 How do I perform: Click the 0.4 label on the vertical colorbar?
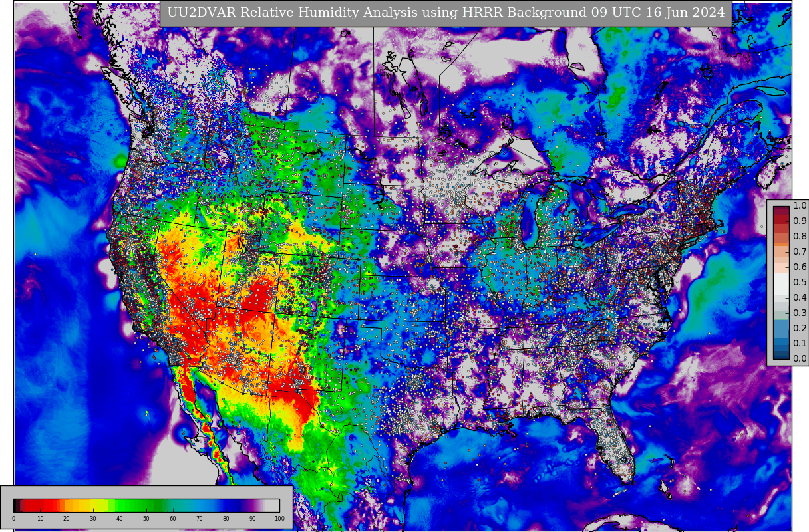(800, 297)
